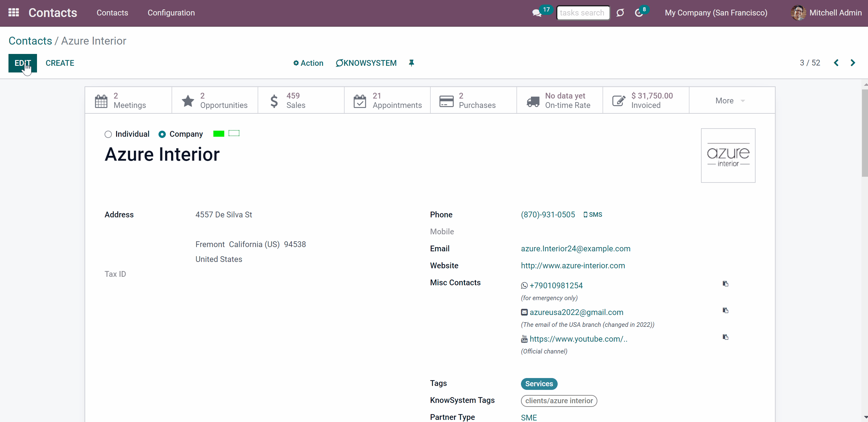Click the envelope icon beside azureusa2022@gmail.com
Viewport: 868px width, 422px height.
[x=524, y=312]
